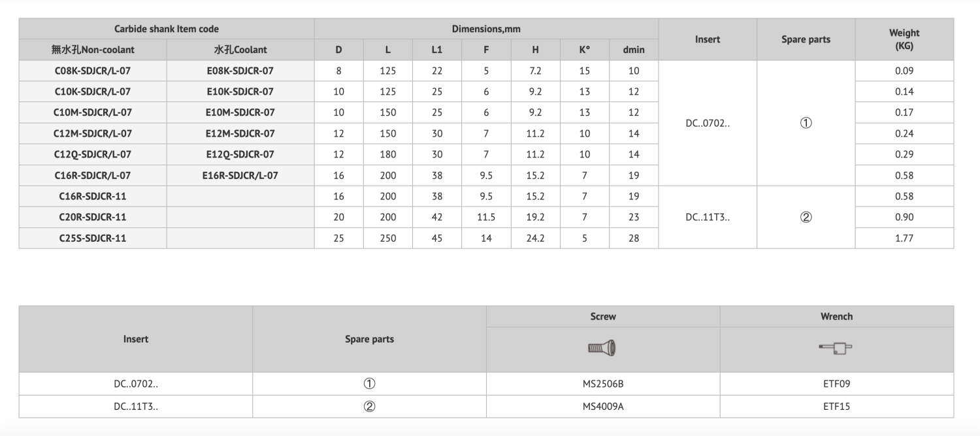Click the Non-coolant column header
The width and height of the screenshot is (980, 436).
tap(93, 50)
